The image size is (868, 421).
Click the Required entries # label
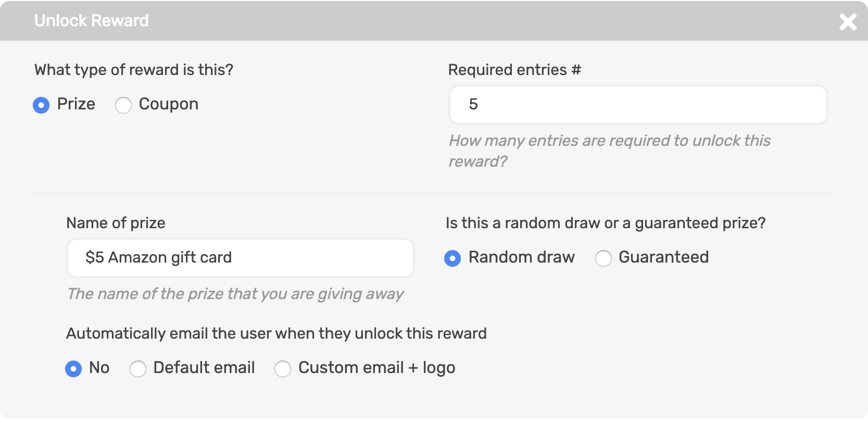(x=515, y=69)
